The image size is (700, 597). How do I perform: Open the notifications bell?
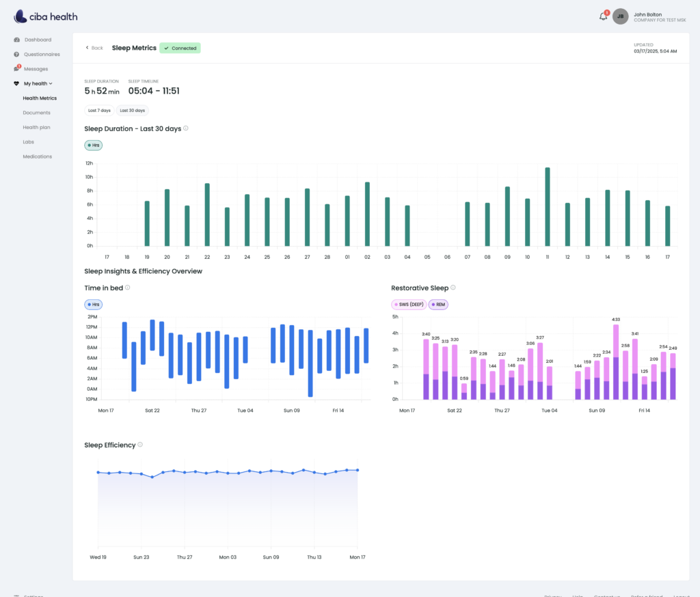[x=603, y=16]
